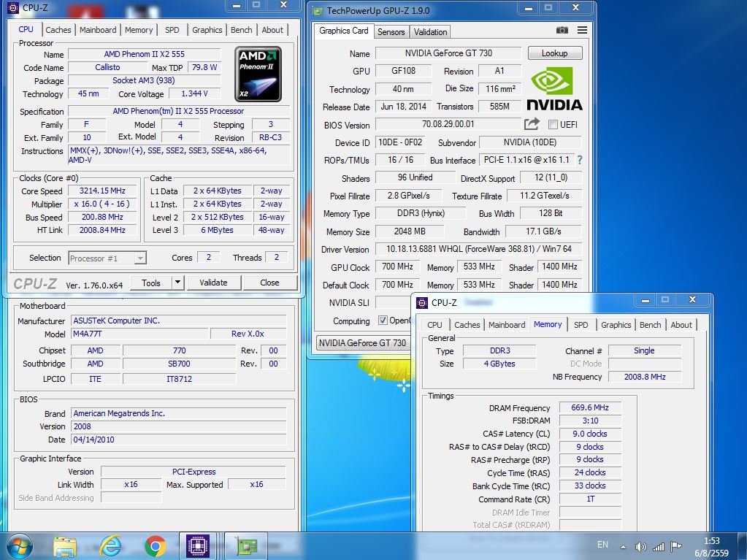The height and width of the screenshot is (560, 747).
Task: Open the taskbar volume control
Action: coord(641,546)
